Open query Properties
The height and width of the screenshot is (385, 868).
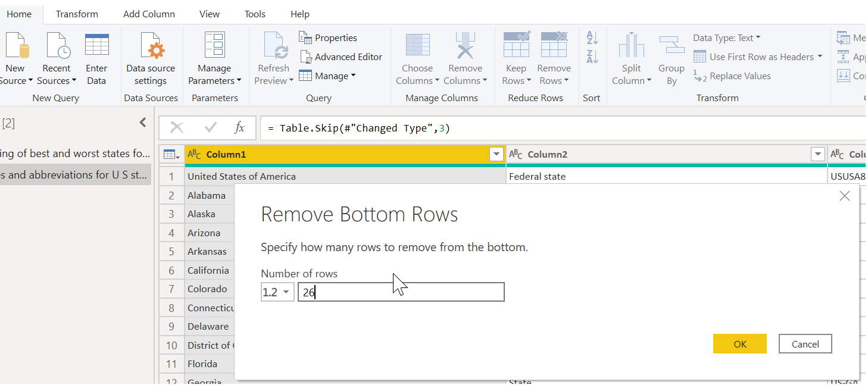point(328,38)
